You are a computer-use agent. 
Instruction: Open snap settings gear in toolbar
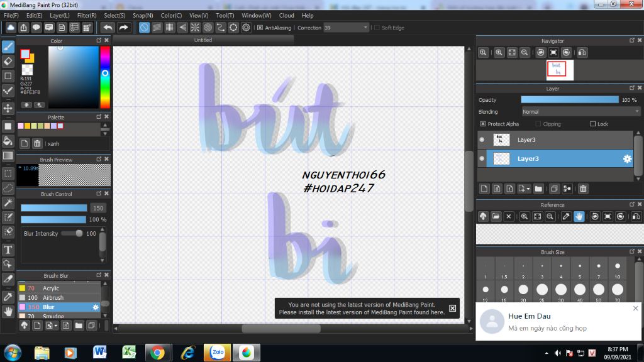(246, 28)
